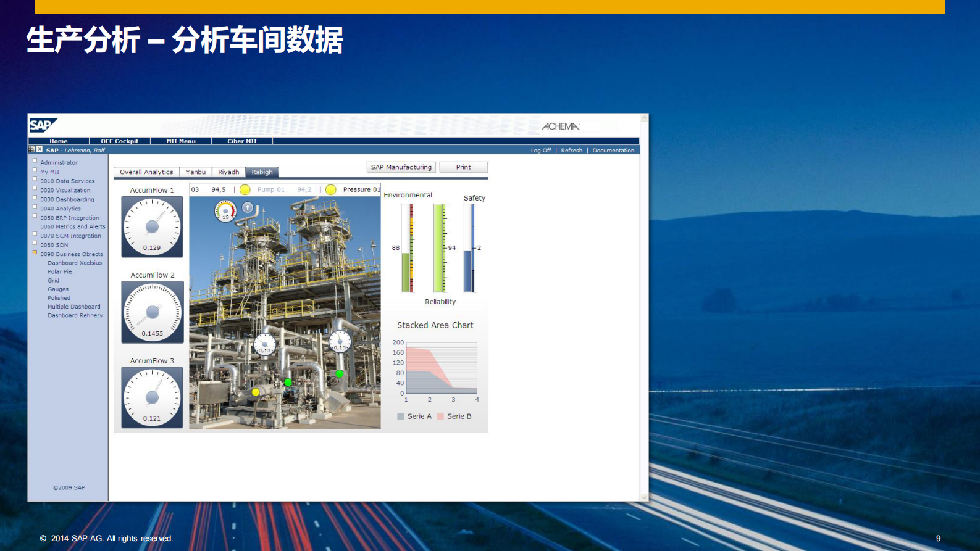The image size is (980, 551).
Task: Click the SAP logo in the portal header
Action: (43, 125)
